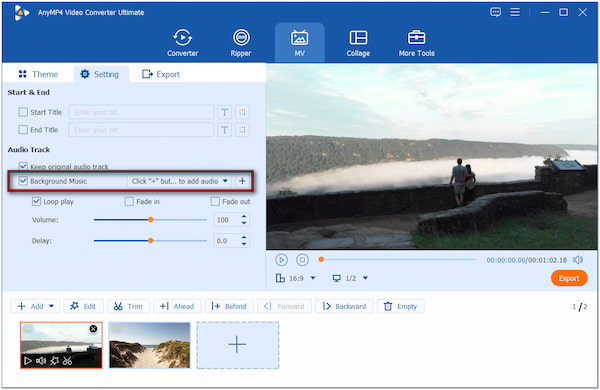Click the preview video image

[x=432, y=157]
